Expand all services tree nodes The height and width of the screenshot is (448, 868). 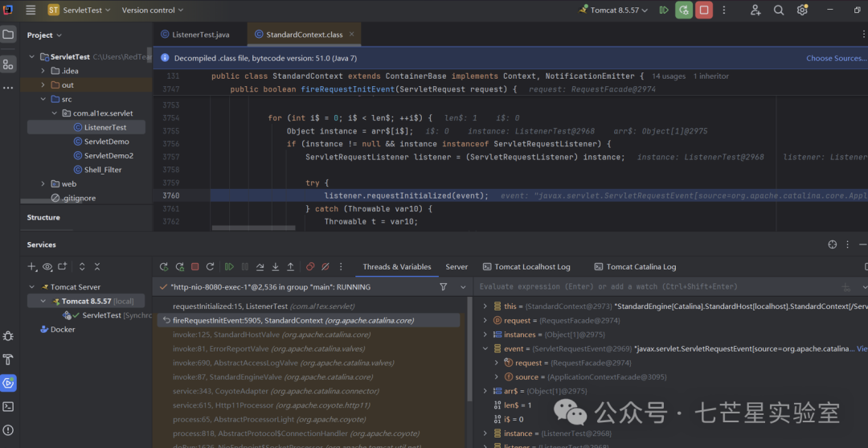coord(82,266)
